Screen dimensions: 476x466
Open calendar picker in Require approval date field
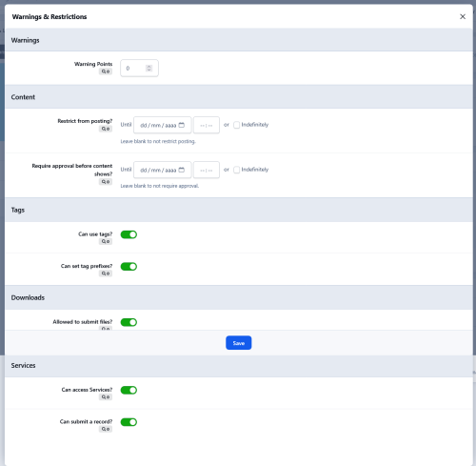pyautogui.click(x=182, y=170)
